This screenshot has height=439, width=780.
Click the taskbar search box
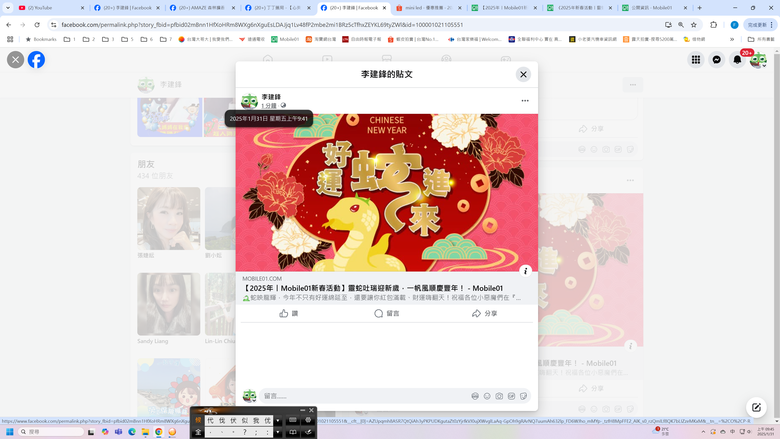[x=51, y=432]
